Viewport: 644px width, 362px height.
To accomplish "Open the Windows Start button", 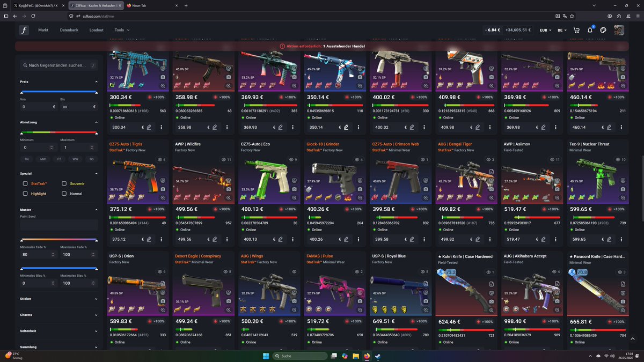I will coord(265,356).
